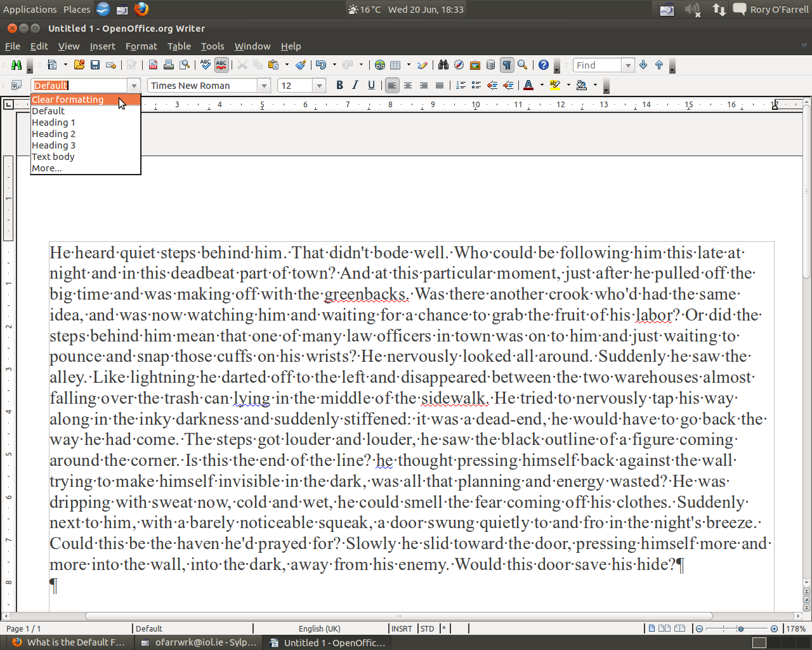Open OpenOffice.org Help question mark
The image size is (812, 650).
coord(544,65)
